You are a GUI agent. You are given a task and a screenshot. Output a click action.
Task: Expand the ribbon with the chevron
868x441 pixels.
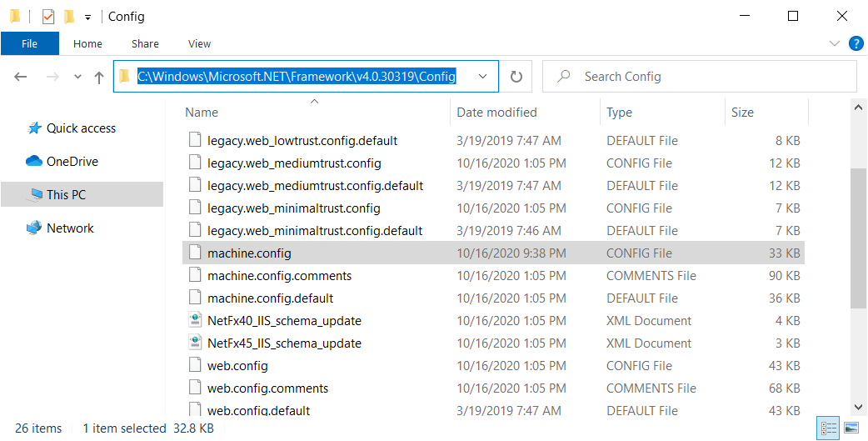pos(835,43)
